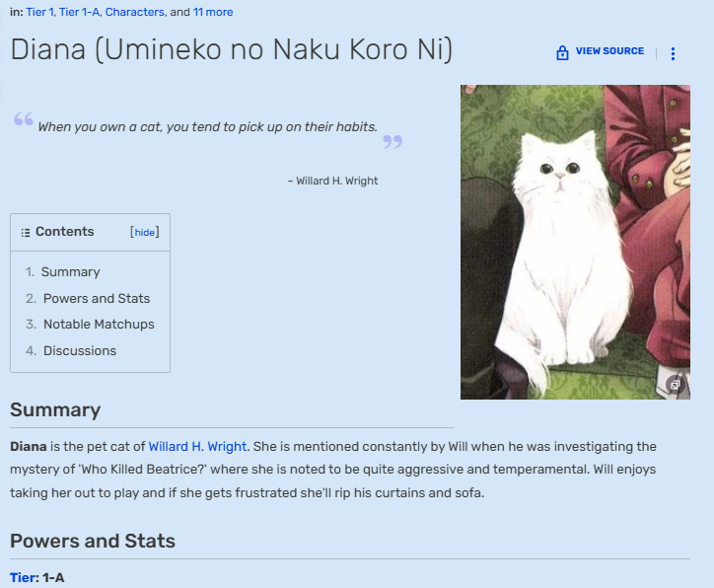Click the lock icon beside View Source
The image size is (714, 588).
pos(562,53)
